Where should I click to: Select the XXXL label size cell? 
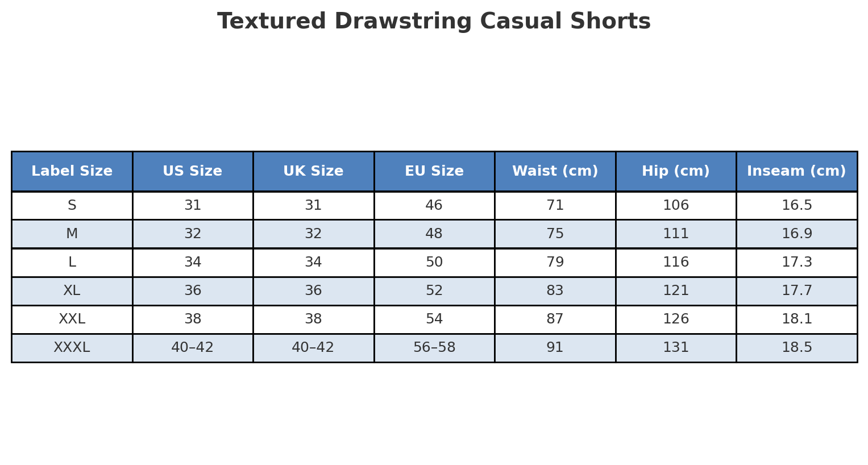72,348
